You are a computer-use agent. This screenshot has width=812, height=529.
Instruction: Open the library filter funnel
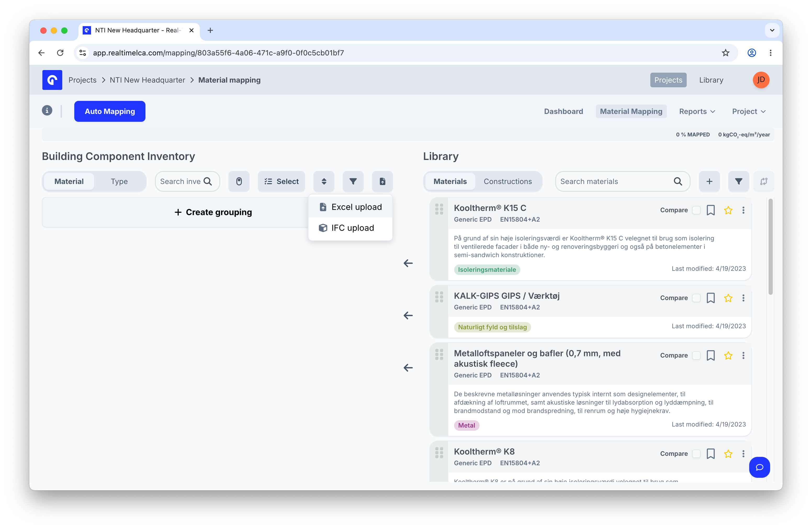[x=739, y=181]
